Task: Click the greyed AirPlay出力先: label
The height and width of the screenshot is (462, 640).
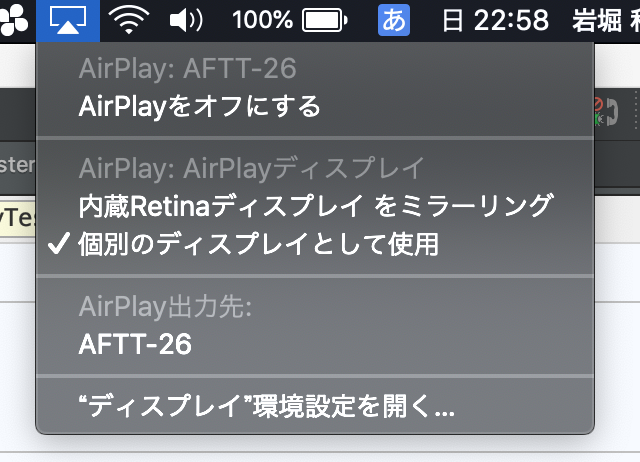Action: (165, 307)
